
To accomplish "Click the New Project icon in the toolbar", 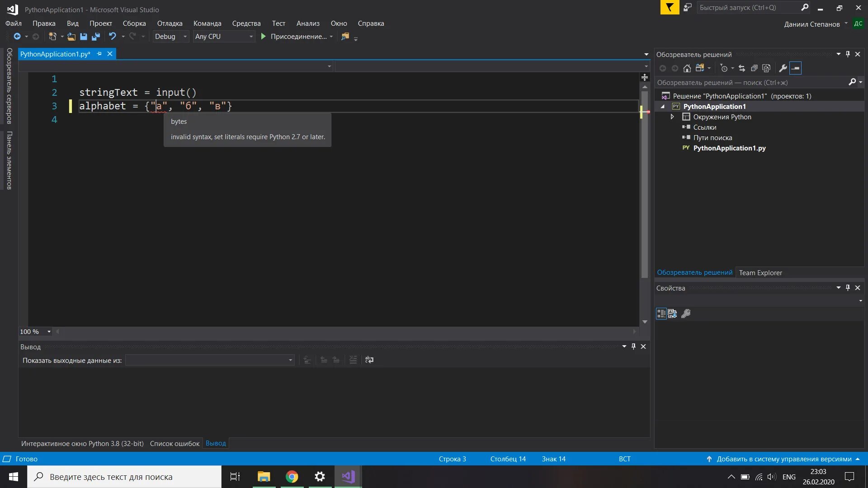I will click(x=52, y=37).
